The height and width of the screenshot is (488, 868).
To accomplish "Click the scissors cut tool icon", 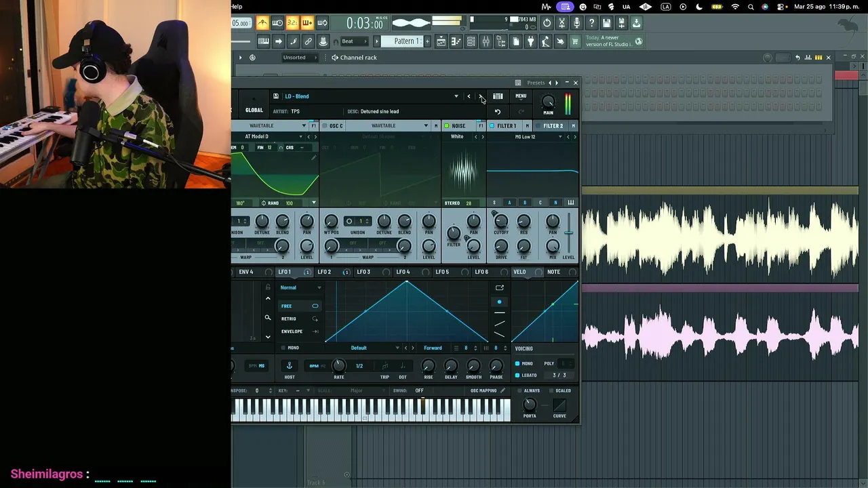I will click(562, 23).
